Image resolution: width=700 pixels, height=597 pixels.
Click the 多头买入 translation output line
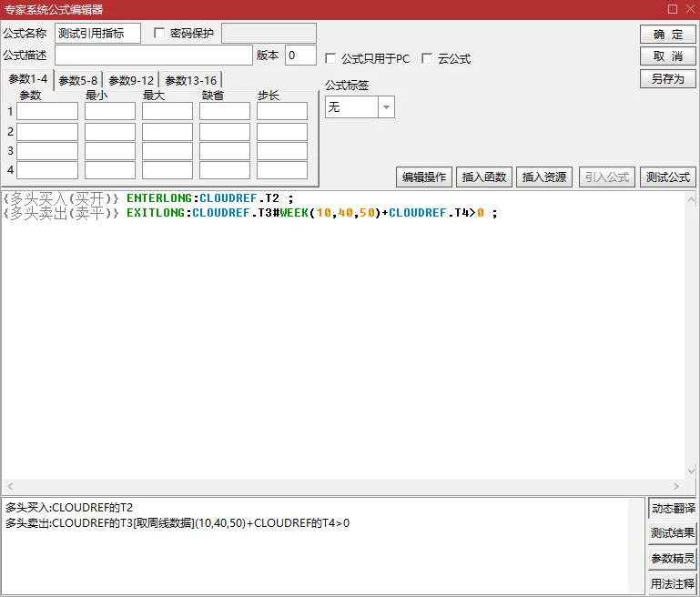[69, 508]
